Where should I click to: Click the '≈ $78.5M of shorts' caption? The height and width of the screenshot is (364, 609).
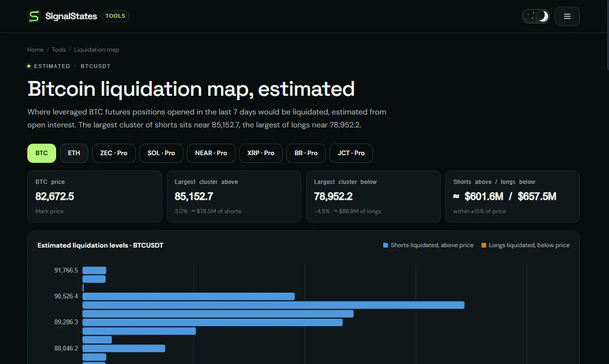pos(216,211)
